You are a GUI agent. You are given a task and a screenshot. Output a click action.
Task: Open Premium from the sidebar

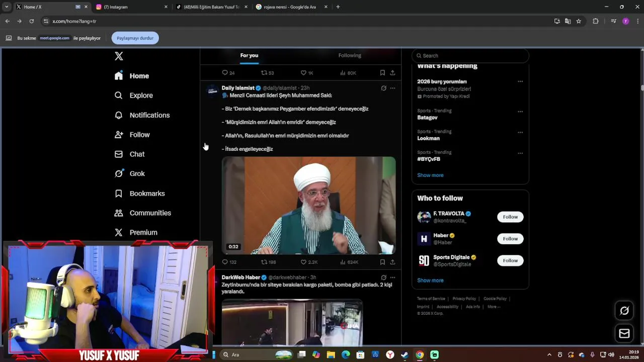(x=136, y=232)
